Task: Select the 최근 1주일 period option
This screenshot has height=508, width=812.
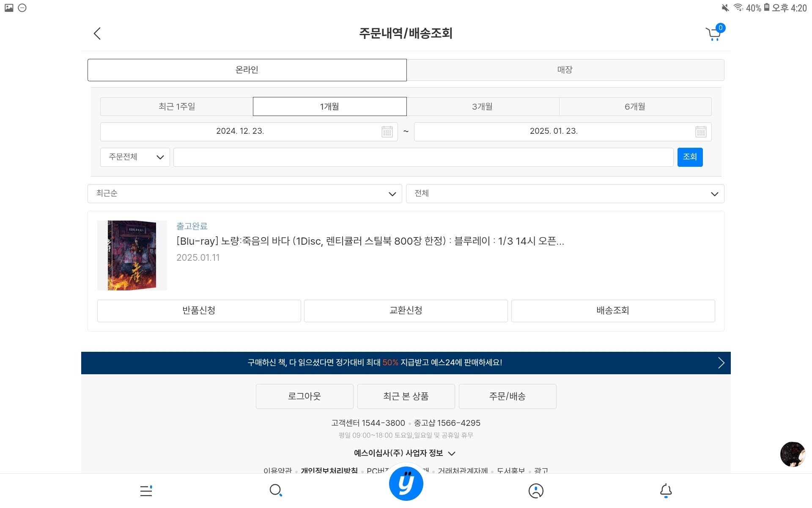Action: 177,107
